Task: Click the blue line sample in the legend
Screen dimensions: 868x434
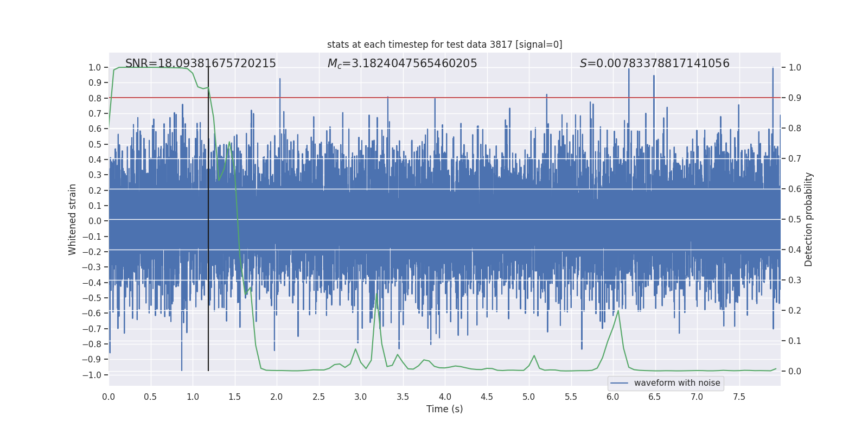Action: click(x=620, y=383)
